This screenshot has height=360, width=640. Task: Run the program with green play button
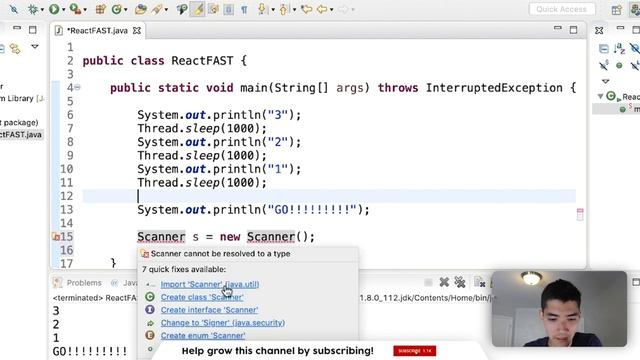tap(54, 9)
